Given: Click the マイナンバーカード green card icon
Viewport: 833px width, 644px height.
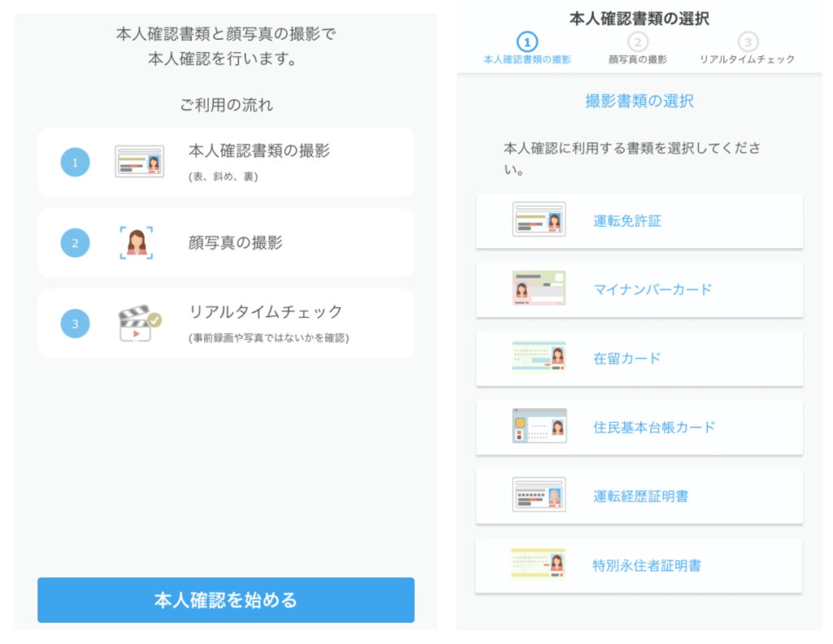Looking at the screenshot, I should click(x=539, y=289).
